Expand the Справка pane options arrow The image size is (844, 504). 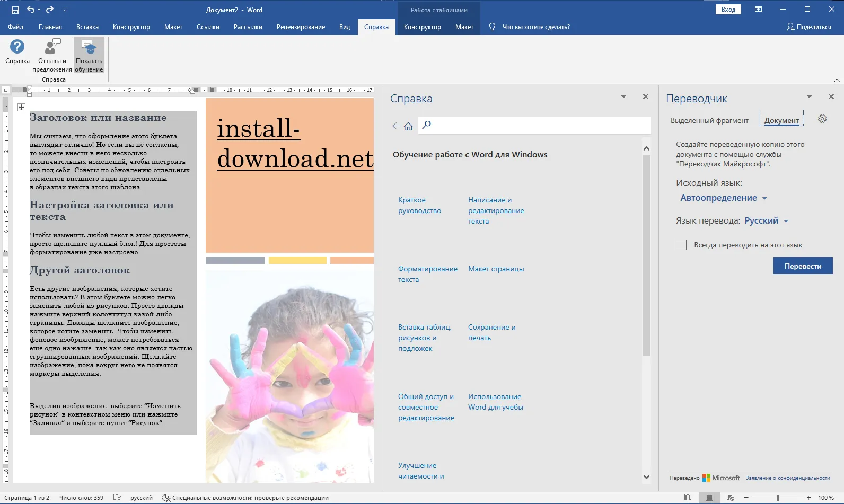click(623, 96)
